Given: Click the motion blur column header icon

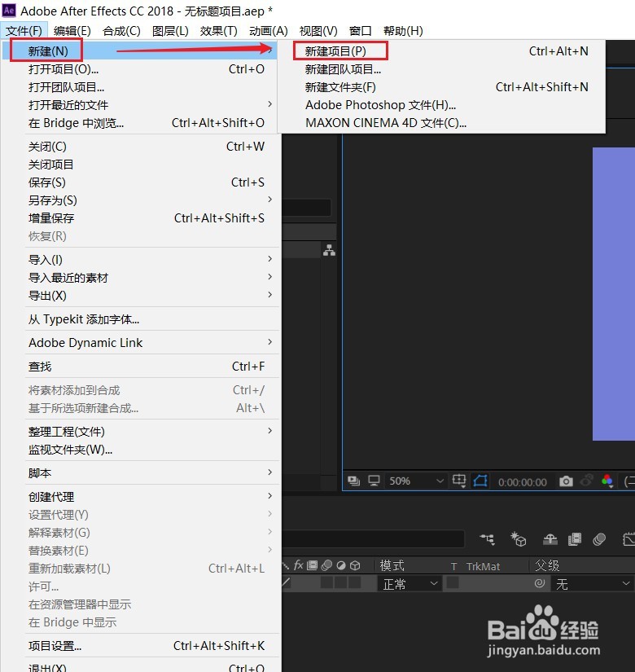Looking at the screenshot, I should 326,566.
